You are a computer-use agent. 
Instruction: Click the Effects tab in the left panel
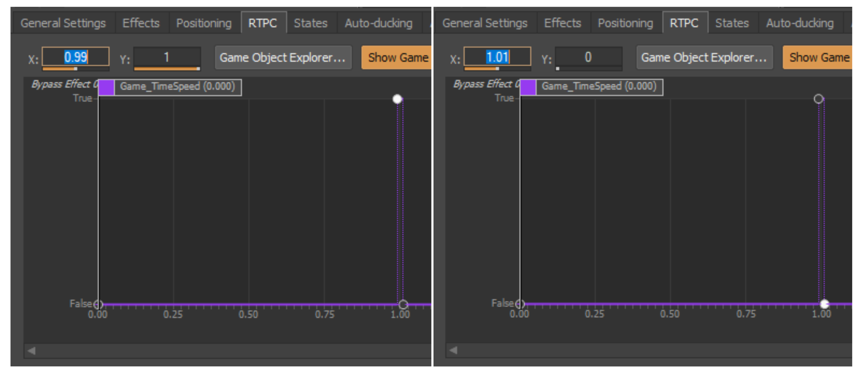point(141,23)
